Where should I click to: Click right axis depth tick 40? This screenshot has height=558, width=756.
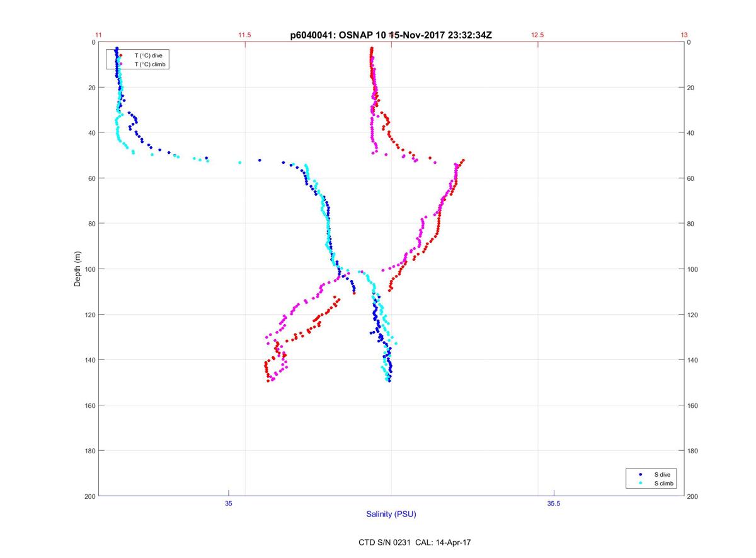tap(692, 133)
